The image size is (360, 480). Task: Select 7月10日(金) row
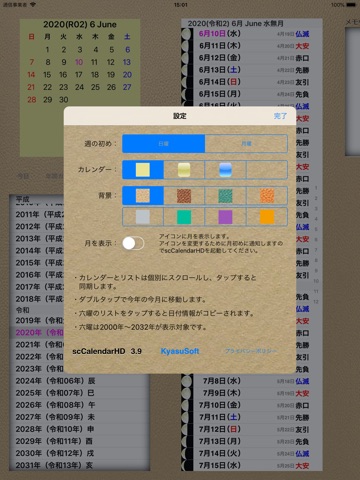(252, 405)
